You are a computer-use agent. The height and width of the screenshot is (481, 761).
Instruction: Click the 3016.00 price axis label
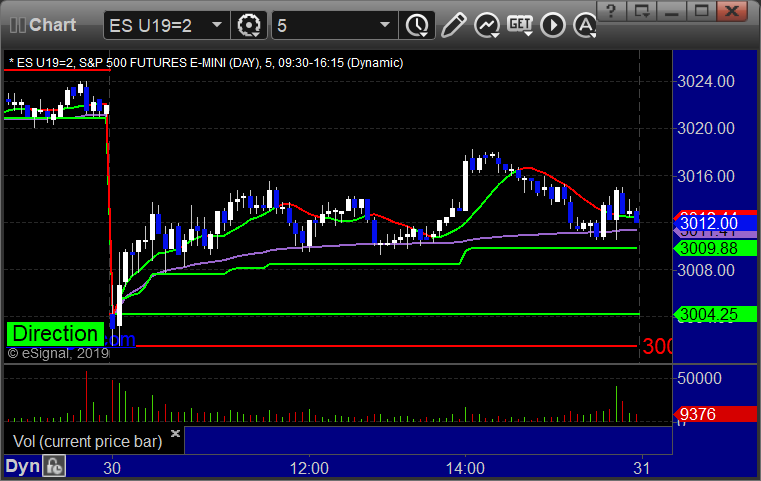coord(706,176)
